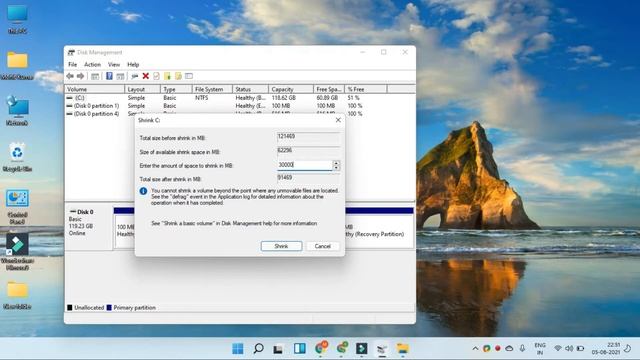Click the moon focus icon beside clock
640x360 pixels.
click(x=628, y=348)
